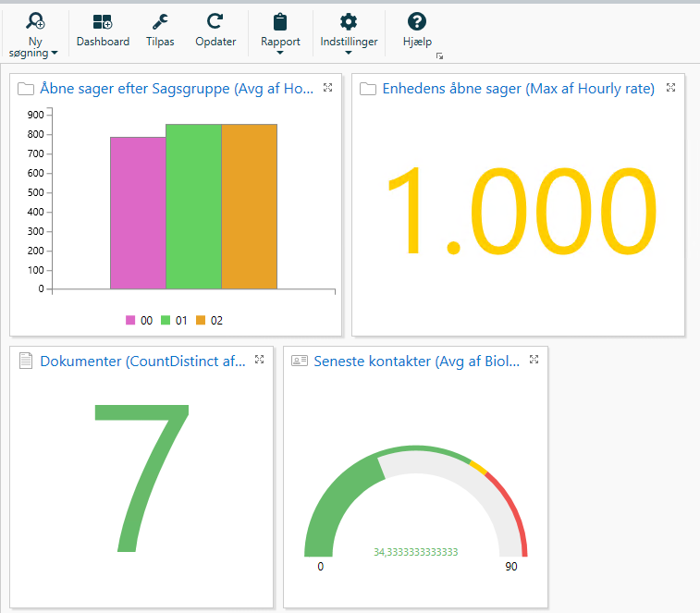Image resolution: width=700 pixels, height=613 pixels.
Task: Click the ribbon group launcher arrow
Action: (440, 56)
